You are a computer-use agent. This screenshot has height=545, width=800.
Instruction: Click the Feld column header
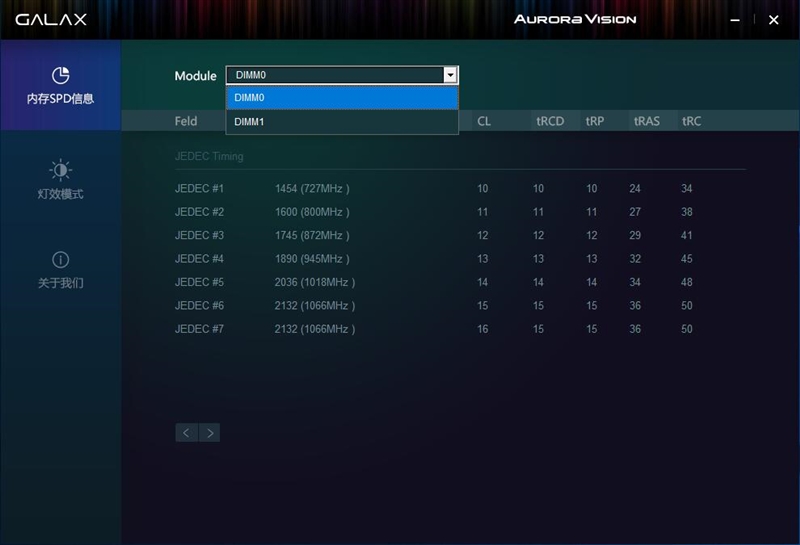(x=186, y=121)
